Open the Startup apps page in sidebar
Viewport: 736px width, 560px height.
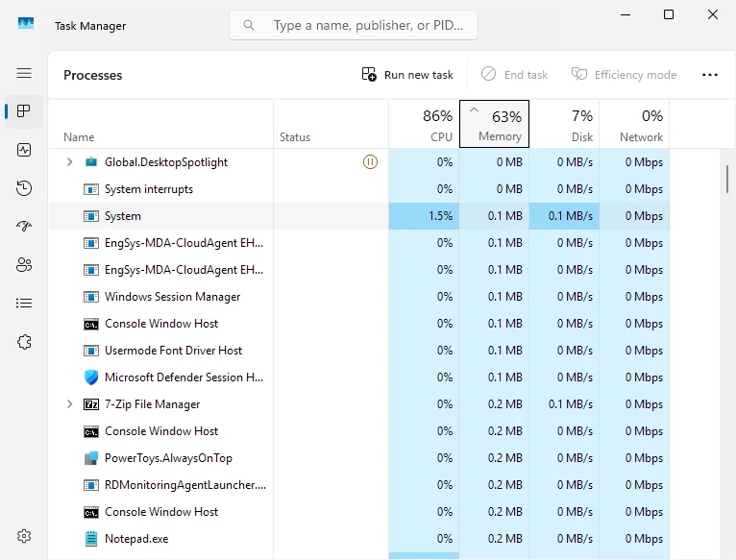point(24,227)
